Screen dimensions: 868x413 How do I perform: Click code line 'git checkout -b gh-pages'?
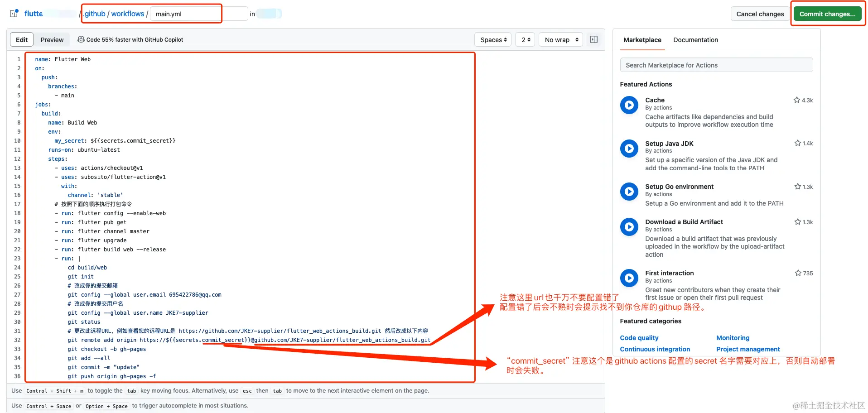(x=107, y=349)
